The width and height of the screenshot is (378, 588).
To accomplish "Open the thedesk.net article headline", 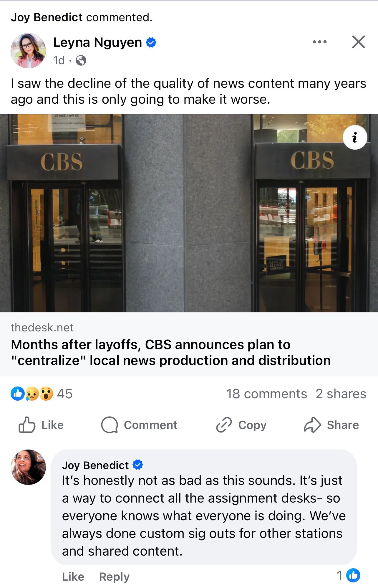I will coord(171,352).
